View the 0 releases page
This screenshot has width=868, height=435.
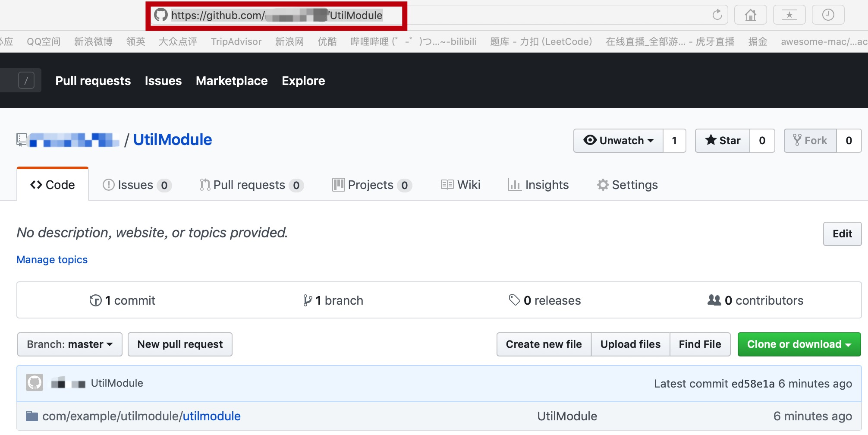pyautogui.click(x=545, y=300)
